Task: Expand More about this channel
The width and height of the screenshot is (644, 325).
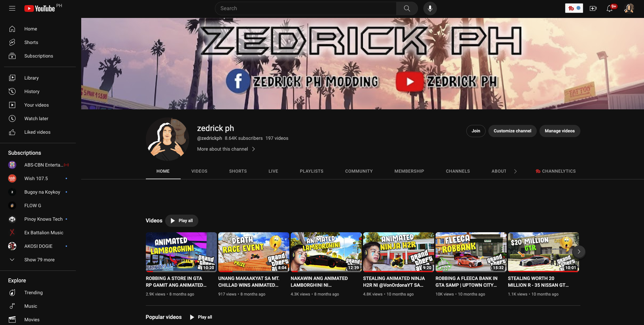Action: pos(226,149)
